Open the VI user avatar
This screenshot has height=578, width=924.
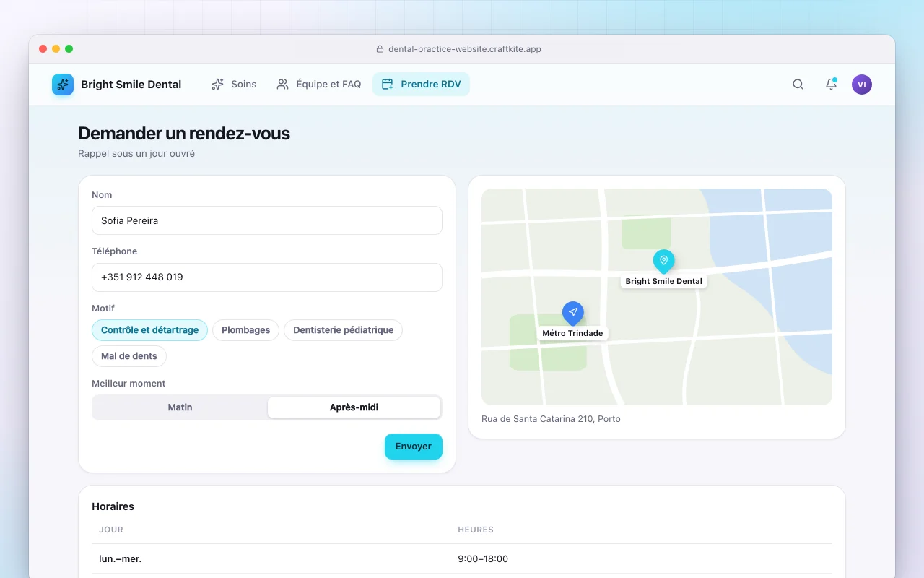(x=862, y=85)
